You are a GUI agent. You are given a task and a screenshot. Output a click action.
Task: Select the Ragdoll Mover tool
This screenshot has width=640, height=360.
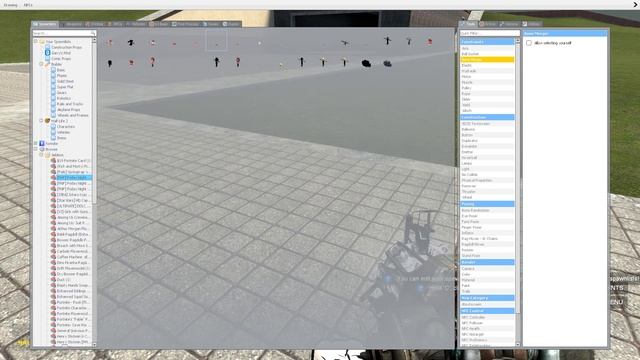487,244
